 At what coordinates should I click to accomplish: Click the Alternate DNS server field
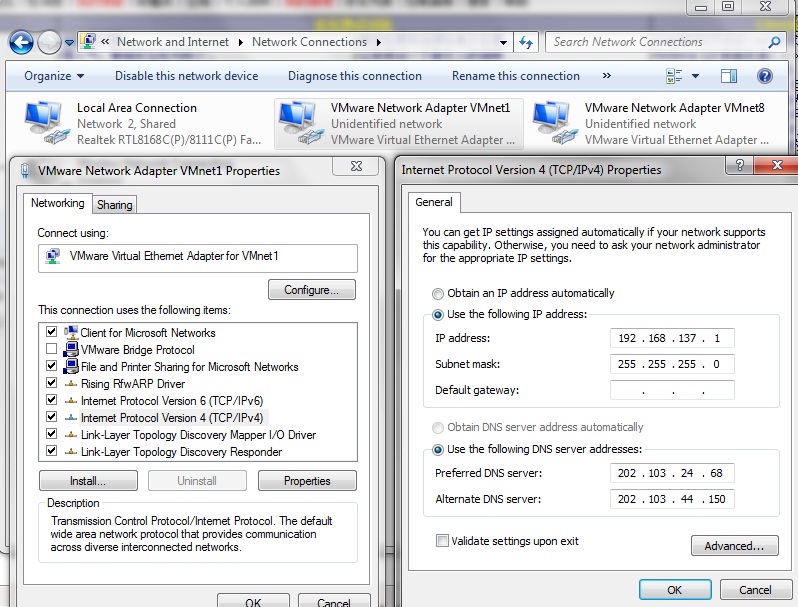coord(672,499)
